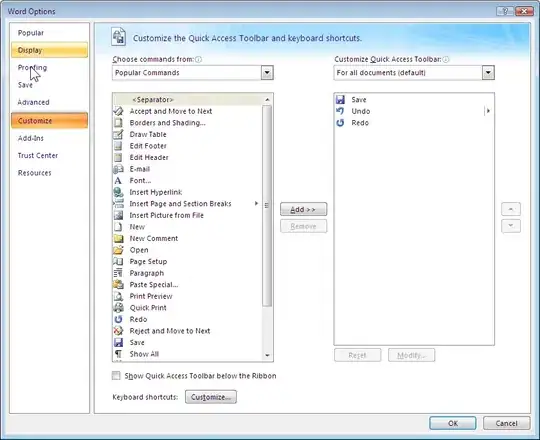The image size is (540, 440).
Task: Open keyboard shortcuts Customize button
Action: coord(211,397)
